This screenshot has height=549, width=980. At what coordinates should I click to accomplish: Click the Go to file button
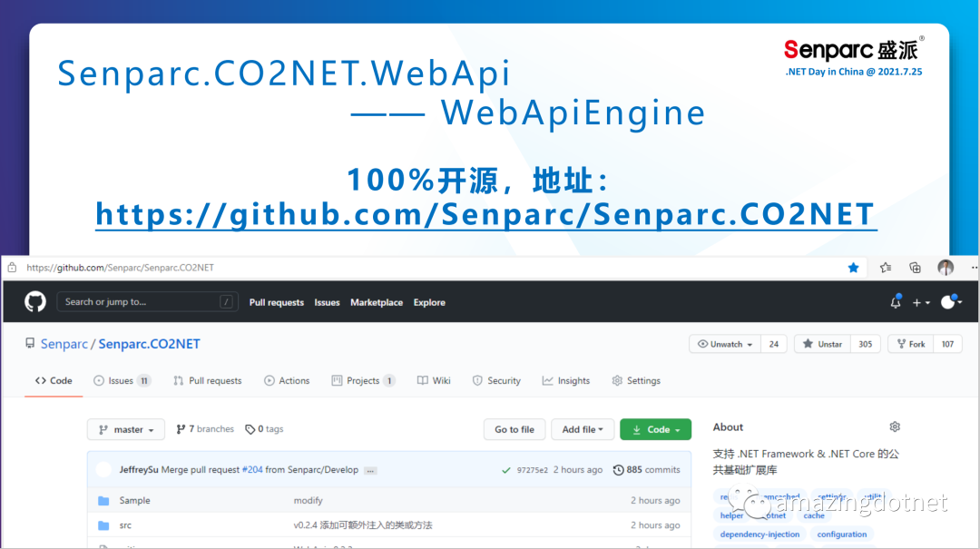pos(514,429)
